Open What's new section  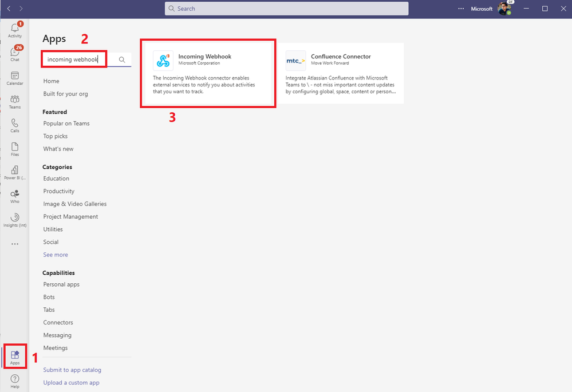pos(58,149)
